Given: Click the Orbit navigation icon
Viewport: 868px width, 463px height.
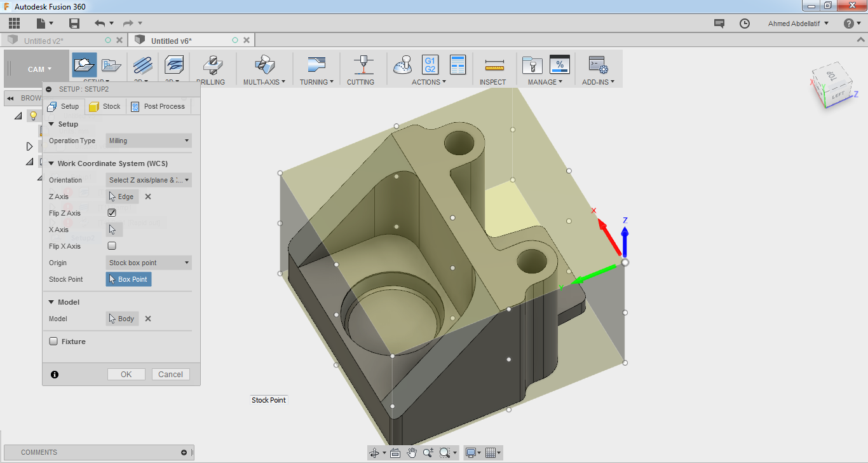Looking at the screenshot, I should 374,453.
